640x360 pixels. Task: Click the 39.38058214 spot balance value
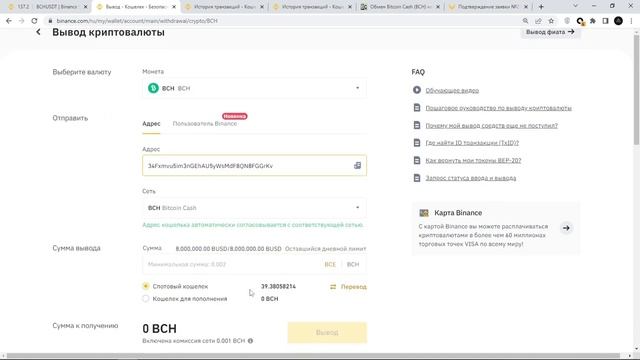pos(278,287)
